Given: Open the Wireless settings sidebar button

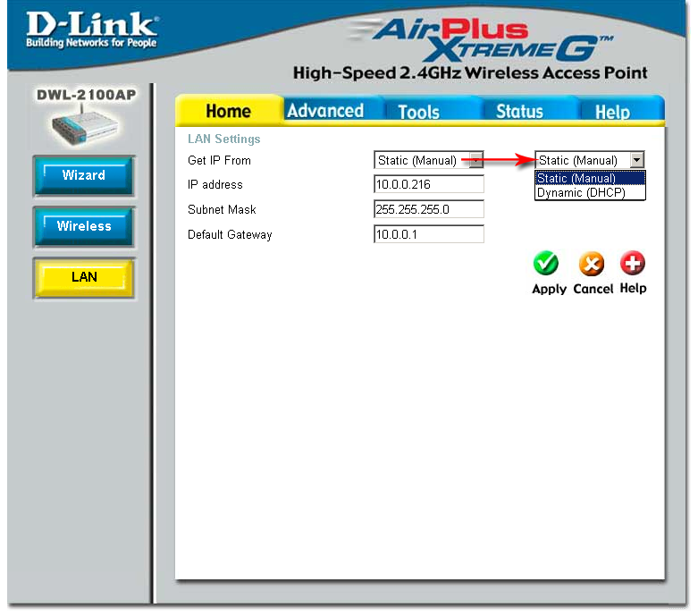Looking at the screenshot, I should pyautogui.click(x=84, y=226).
